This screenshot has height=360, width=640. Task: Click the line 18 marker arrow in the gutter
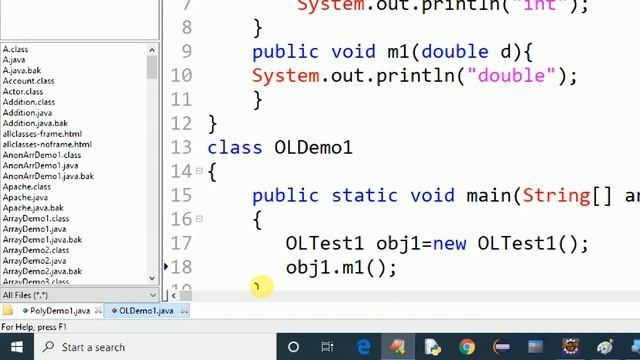point(166,267)
